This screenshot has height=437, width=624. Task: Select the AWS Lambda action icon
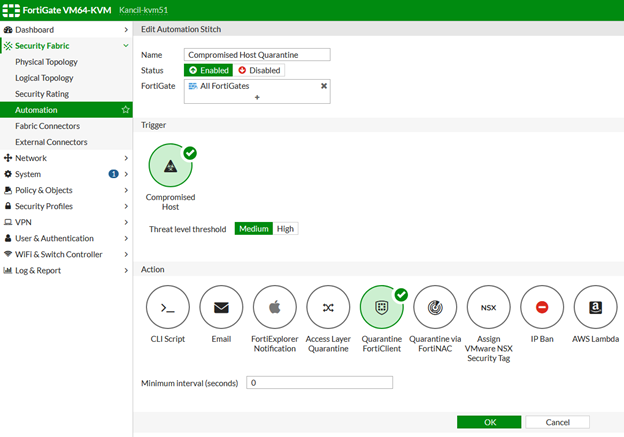point(596,307)
